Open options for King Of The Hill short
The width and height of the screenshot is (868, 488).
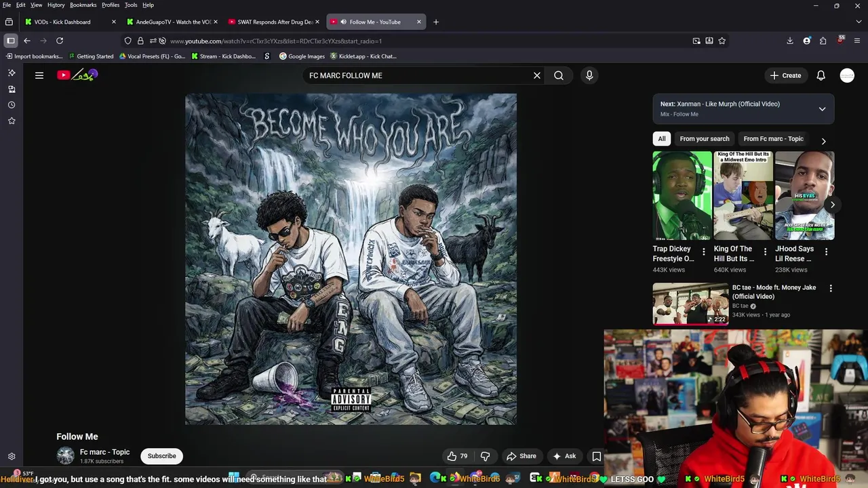pos(765,252)
